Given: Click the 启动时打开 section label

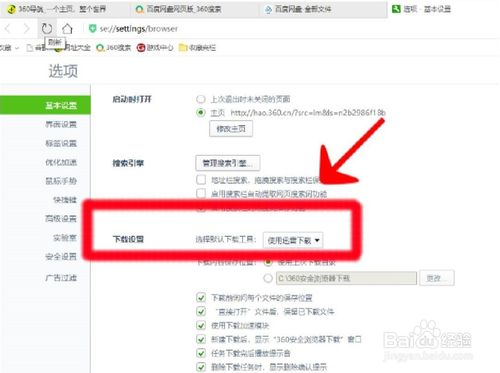Looking at the screenshot, I should [x=132, y=99].
